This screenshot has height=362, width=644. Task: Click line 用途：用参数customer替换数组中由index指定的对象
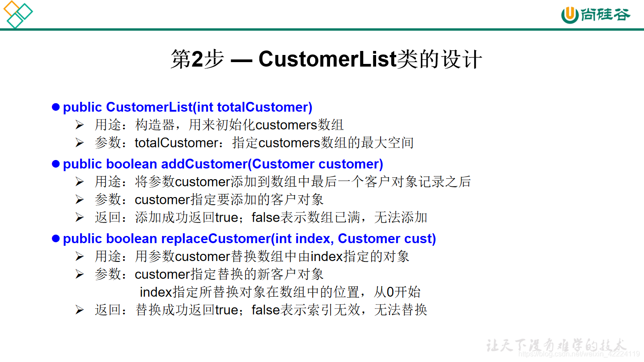[252, 257]
